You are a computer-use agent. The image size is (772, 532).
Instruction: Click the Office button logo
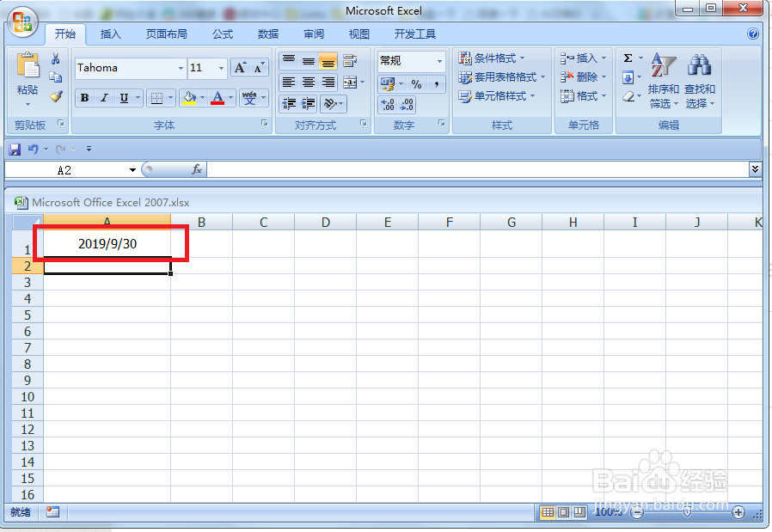point(22,22)
